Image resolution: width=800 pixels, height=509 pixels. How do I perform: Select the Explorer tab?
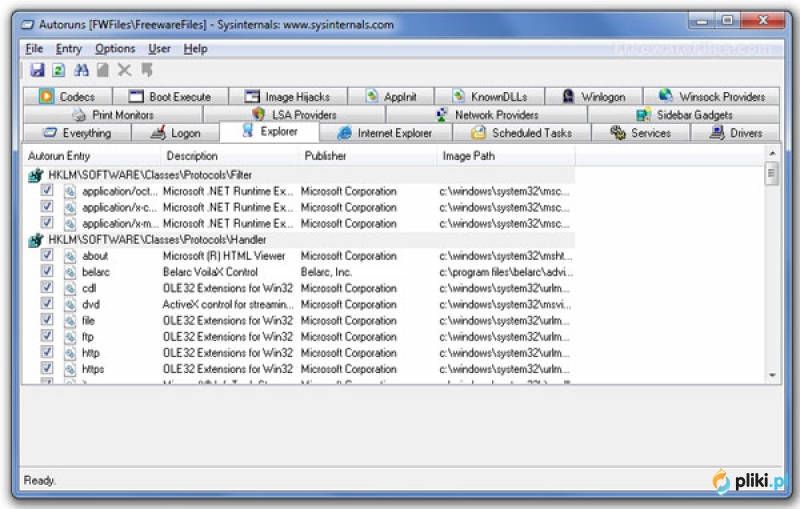pyautogui.click(x=269, y=132)
